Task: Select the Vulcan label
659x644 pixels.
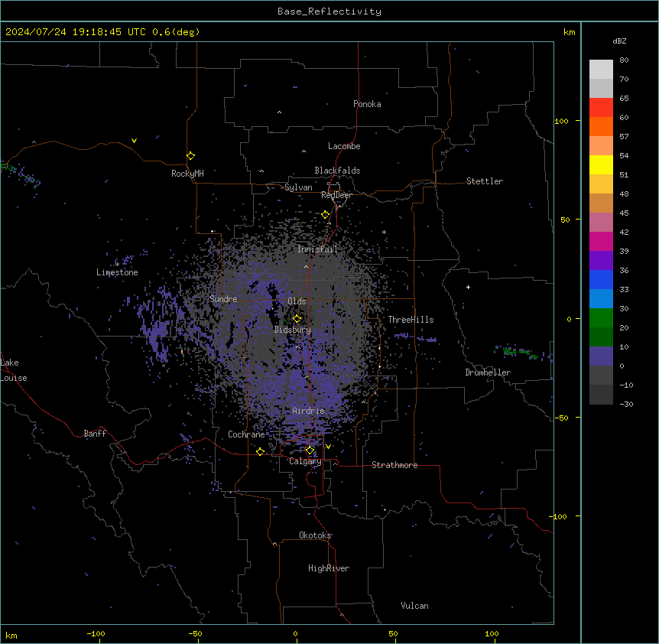Action: pos(415,606)
